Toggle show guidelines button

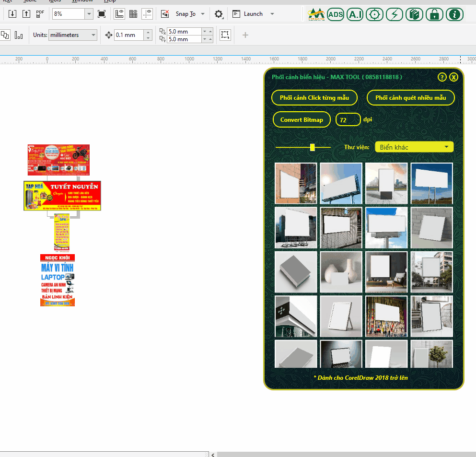(x=148, y=14)
